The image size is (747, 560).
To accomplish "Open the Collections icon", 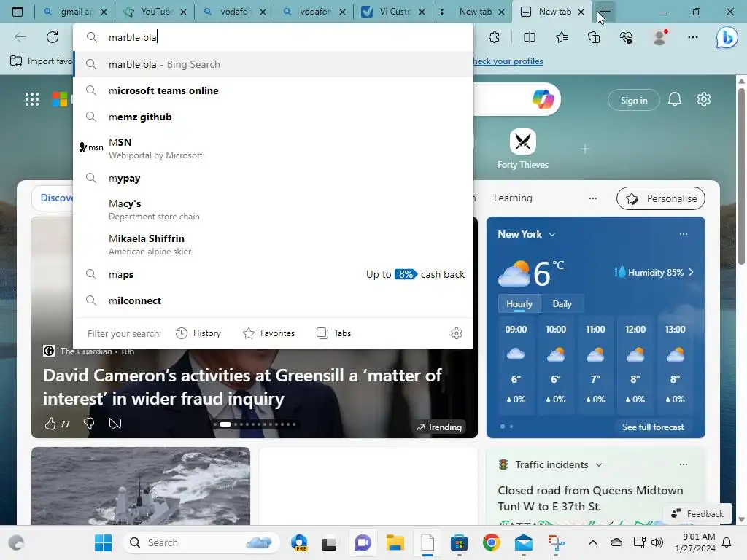I will click(594, 37).
